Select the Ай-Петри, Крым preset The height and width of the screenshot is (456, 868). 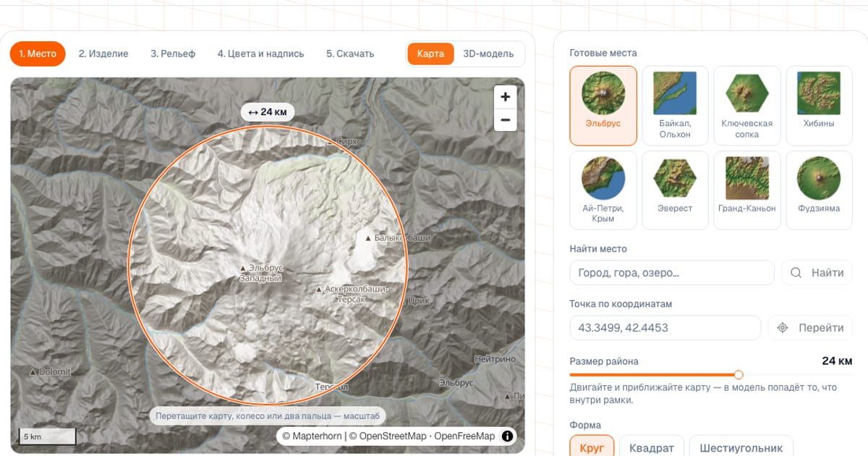603,190
